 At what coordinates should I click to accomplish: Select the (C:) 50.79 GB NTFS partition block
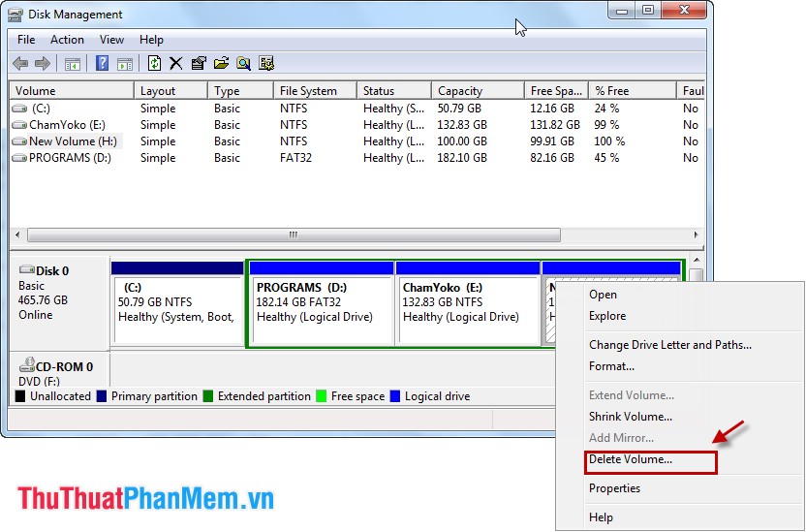point(177,303)
